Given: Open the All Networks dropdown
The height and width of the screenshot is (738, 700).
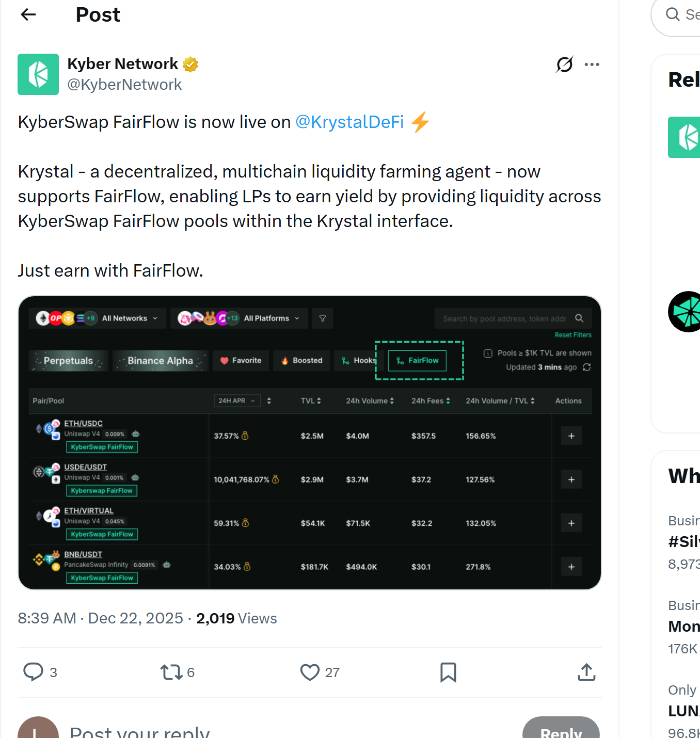Looking at the screenshot, I should point(126,318).
